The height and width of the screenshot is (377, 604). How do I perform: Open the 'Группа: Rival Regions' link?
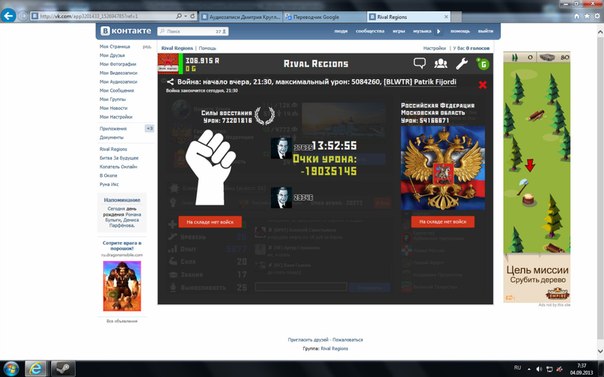pyautogui.click(x=325, y=349)
